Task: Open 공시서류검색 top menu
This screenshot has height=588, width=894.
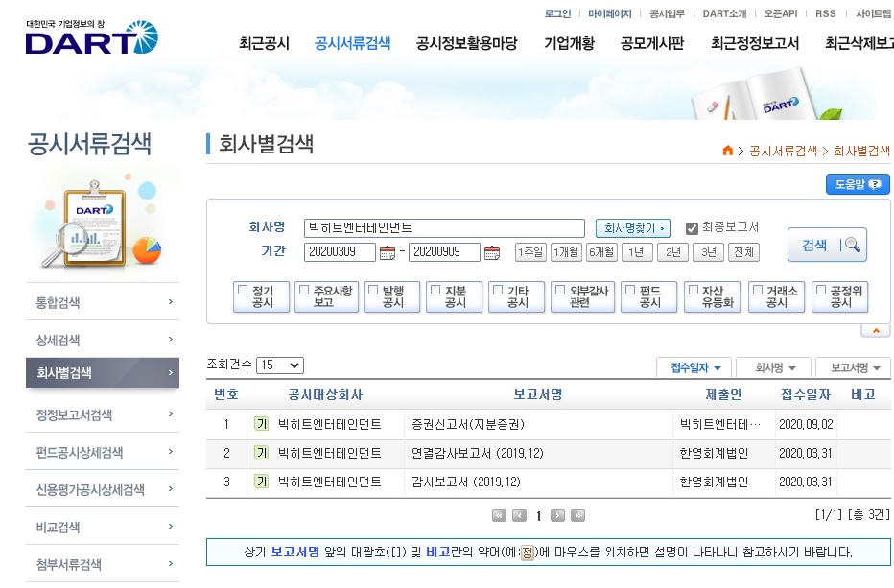Action: 352,43
